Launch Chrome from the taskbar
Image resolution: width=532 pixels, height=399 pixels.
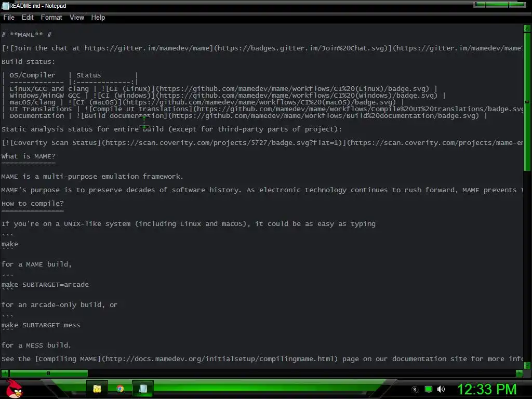tap(120, 389)
